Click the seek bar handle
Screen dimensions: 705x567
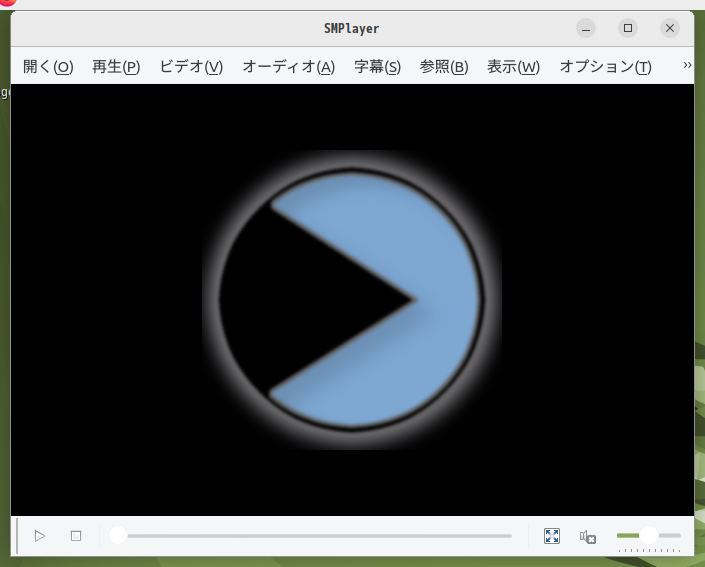118,536
